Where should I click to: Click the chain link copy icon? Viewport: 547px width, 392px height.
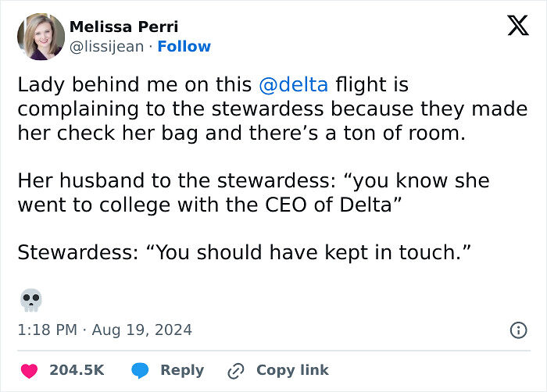coord(236,370)
